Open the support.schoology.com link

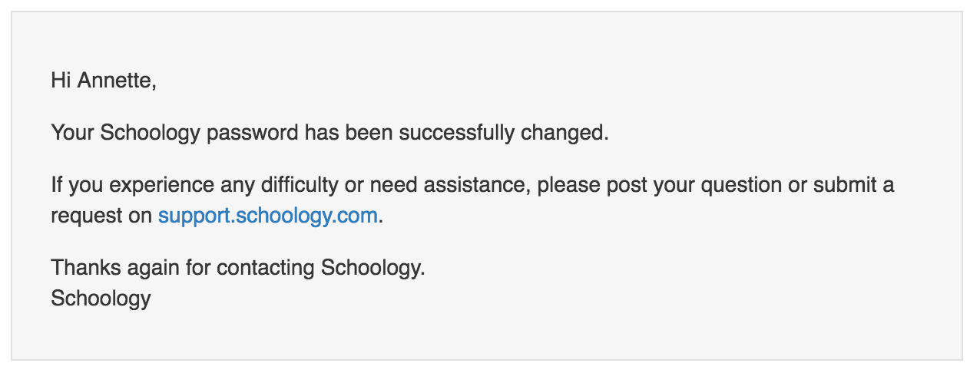[x=268, y=216]
